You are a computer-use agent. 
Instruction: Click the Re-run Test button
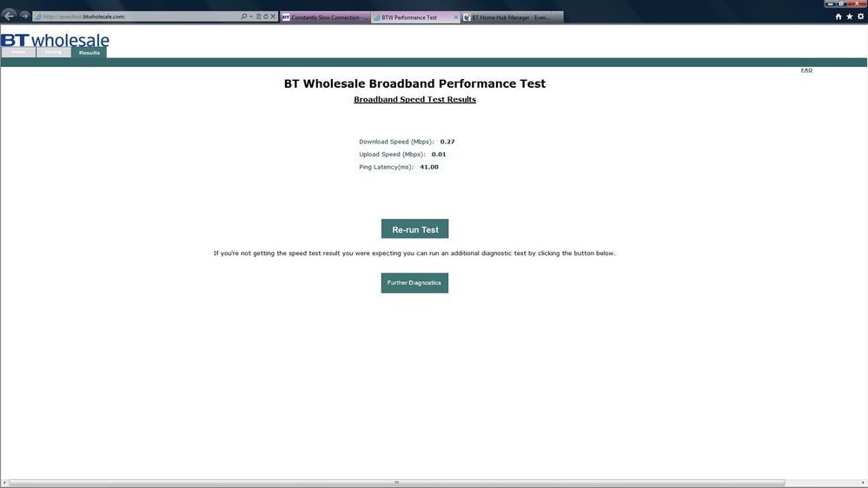pyautogui.click(x=414, y=229)
